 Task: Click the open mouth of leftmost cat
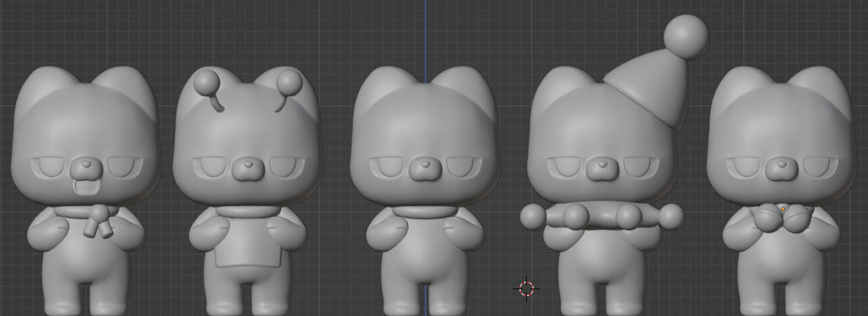pyautogui.click(x=86, y=186)
